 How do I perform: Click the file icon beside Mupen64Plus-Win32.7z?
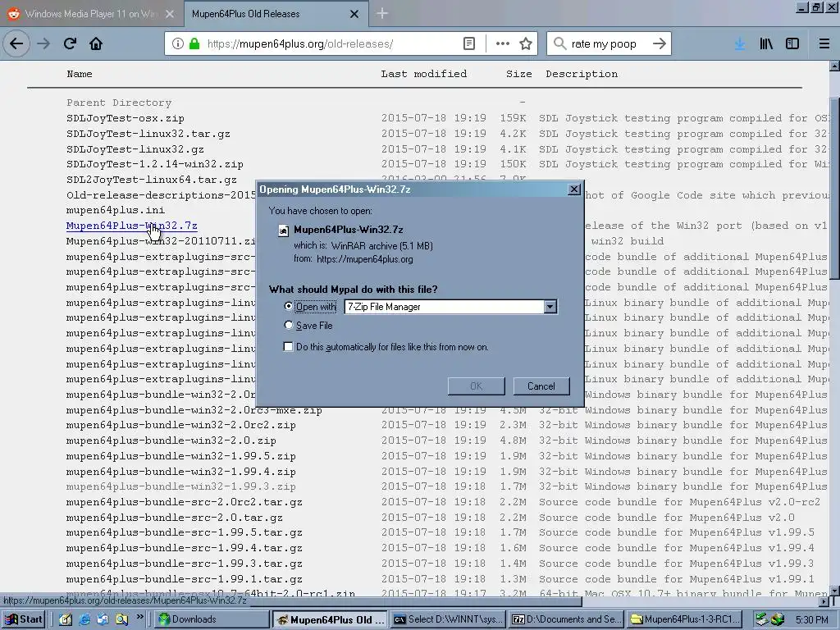(283, 231)
